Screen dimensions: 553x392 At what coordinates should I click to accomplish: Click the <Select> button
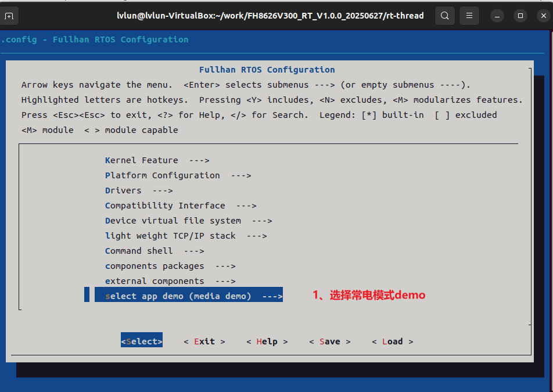(x=142, y=340)
